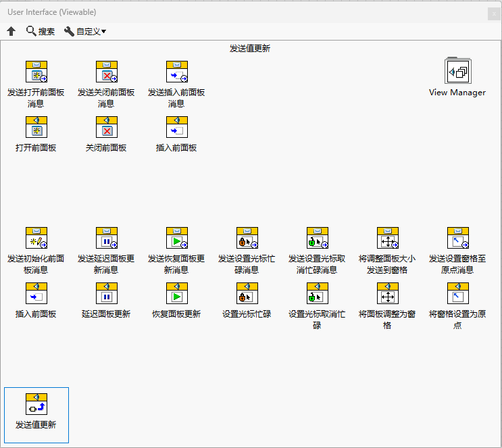The width and height of the screenshot is (502, 448).
Task: Select 发送恢复面板更新消息 icon
Action: pos(177,238)
